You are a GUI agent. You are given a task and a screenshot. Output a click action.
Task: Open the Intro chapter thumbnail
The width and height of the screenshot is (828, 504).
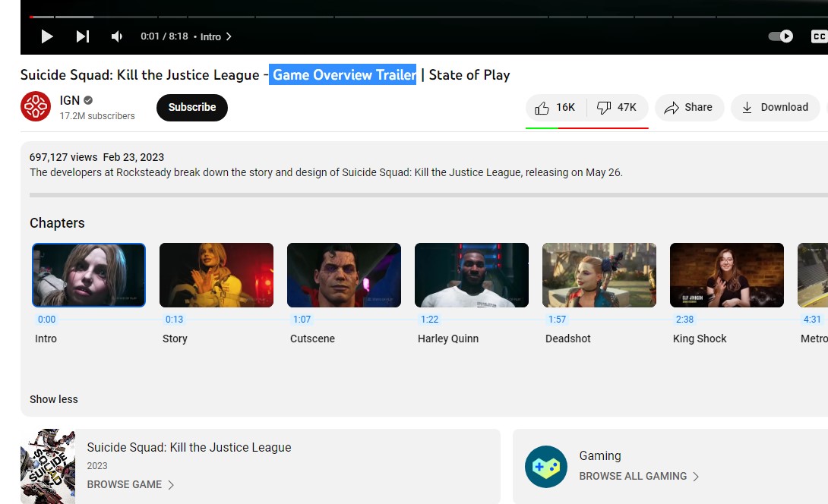coord(89,275)
